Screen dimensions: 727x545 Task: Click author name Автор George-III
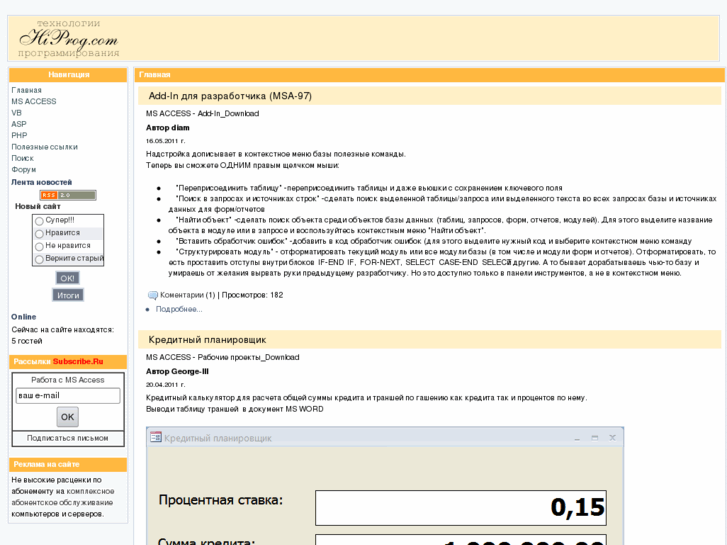click(178, 372)
